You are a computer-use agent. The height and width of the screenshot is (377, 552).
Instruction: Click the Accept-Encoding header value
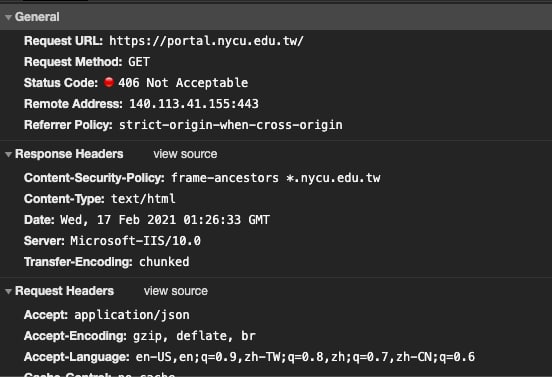point(194,336)
